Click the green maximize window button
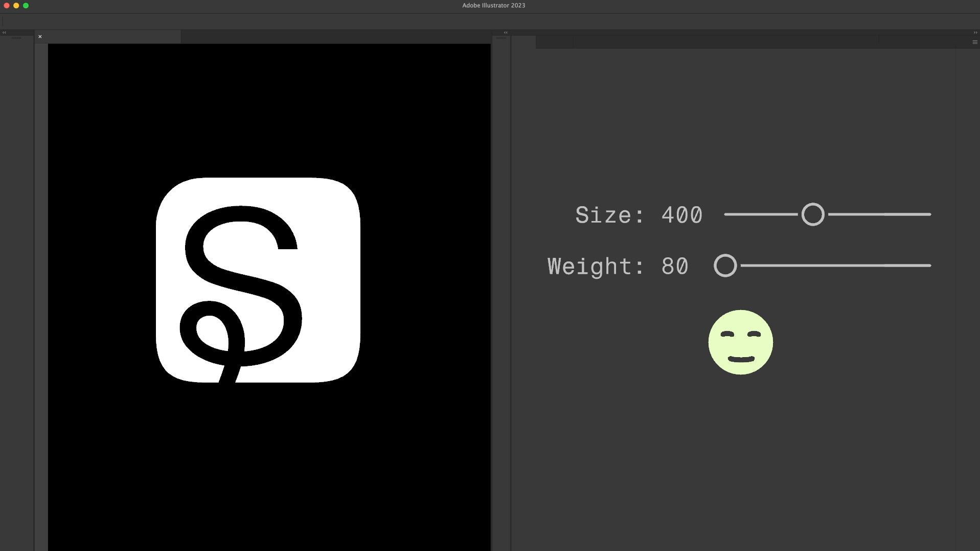This screenshot has width=980, height=551. pos(26,6)
